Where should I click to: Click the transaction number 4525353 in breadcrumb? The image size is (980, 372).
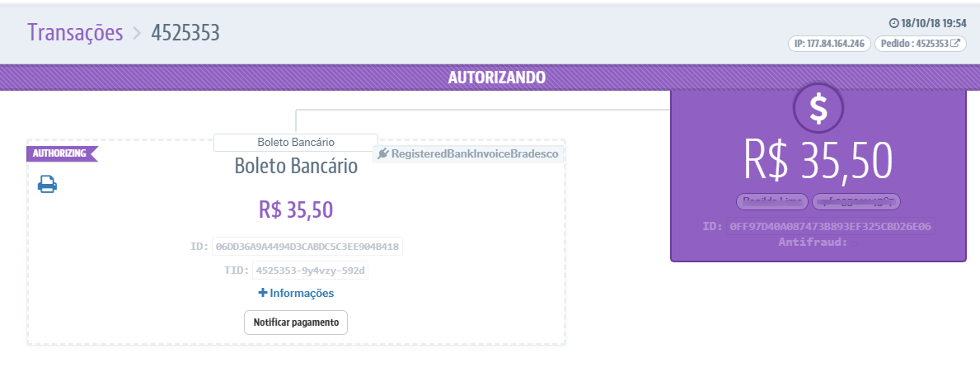pyautogui.click(x=185, y=32)
